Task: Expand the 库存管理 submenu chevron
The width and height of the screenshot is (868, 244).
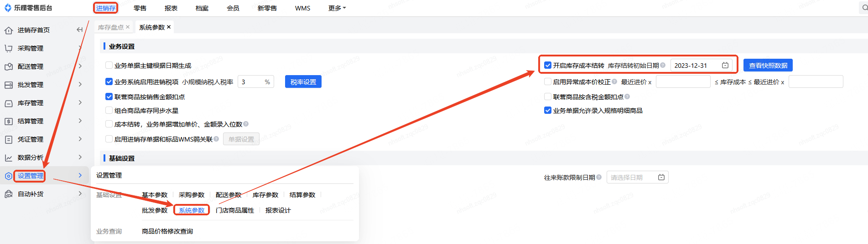Action: [80, 102]
